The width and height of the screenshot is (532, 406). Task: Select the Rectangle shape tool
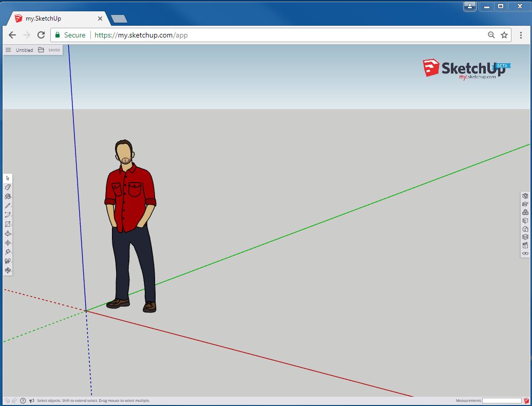[x=8, y=224]
